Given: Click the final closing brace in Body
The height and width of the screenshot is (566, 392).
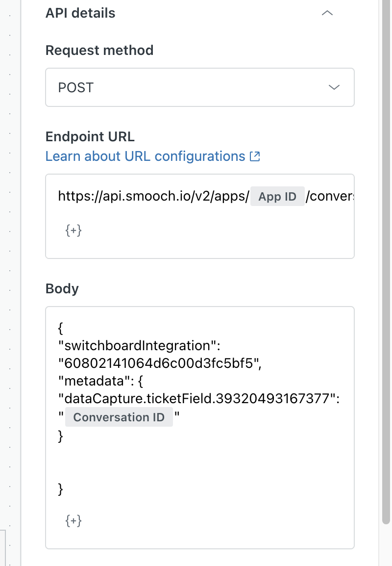Looking at the screenshot, I should (61, 489).
